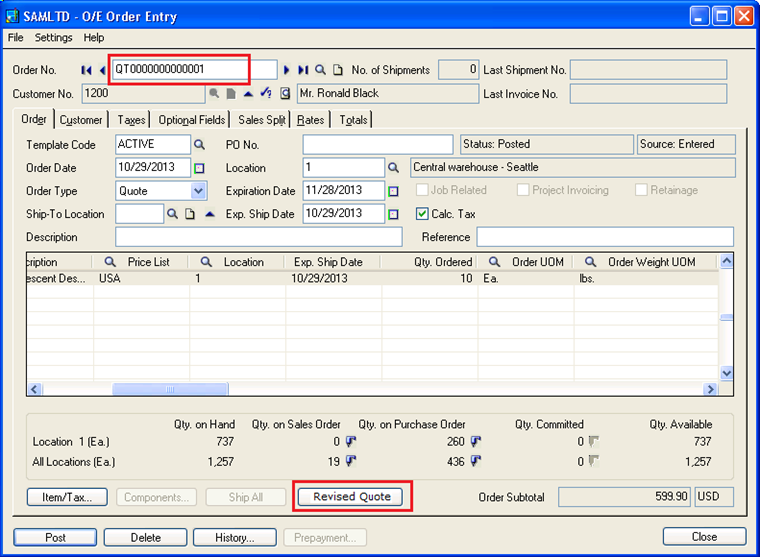Click customer credit check icon

click(x=266, y=93)
